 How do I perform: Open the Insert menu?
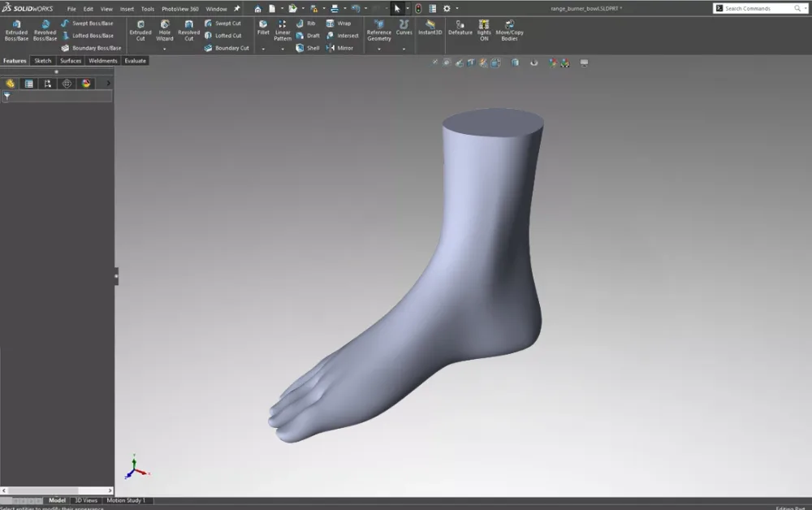127,9
